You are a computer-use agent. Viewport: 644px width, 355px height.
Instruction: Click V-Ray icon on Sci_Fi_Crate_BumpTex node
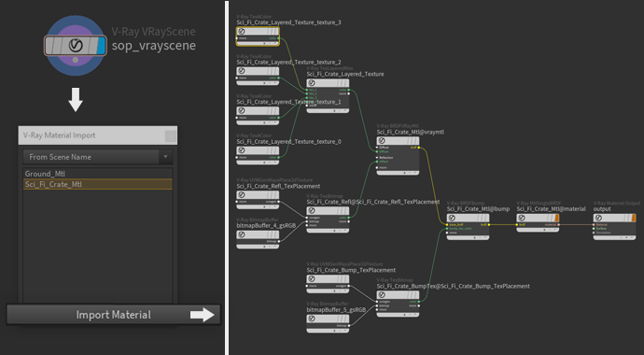[x=382, y=295]
